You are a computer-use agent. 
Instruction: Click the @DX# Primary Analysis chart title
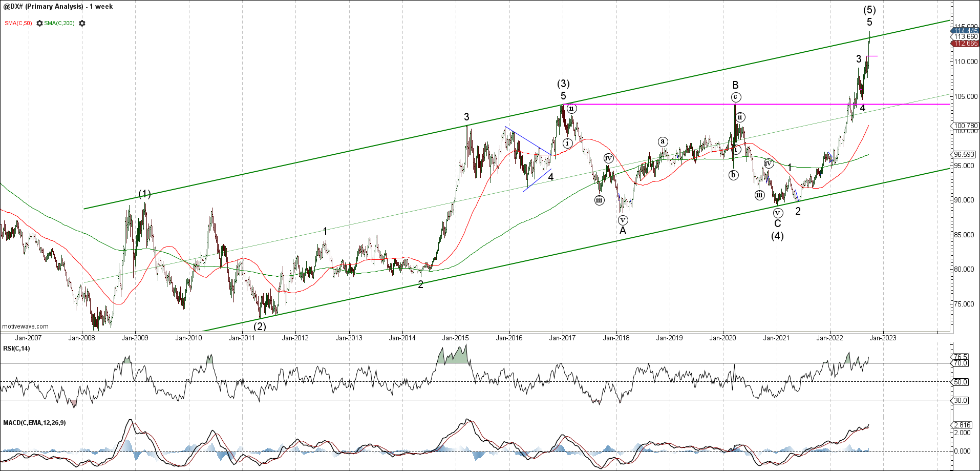point(58,7)
